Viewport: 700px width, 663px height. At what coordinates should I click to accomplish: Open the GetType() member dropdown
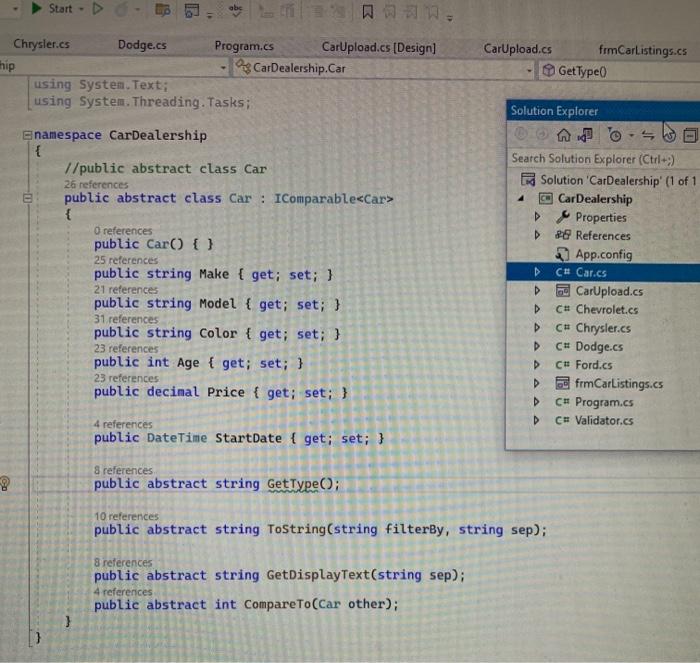[x=620, y=71]
